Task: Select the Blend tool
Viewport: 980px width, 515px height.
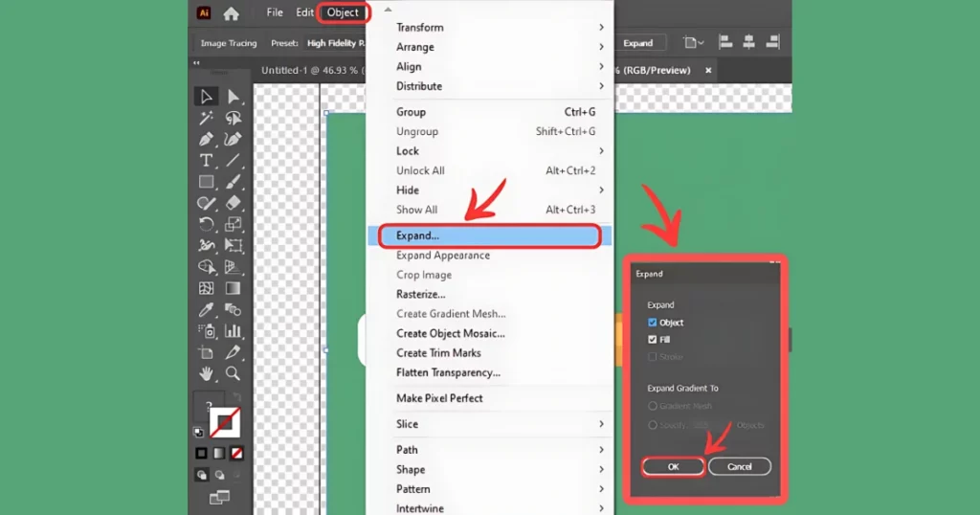Action: coord(234,309)
